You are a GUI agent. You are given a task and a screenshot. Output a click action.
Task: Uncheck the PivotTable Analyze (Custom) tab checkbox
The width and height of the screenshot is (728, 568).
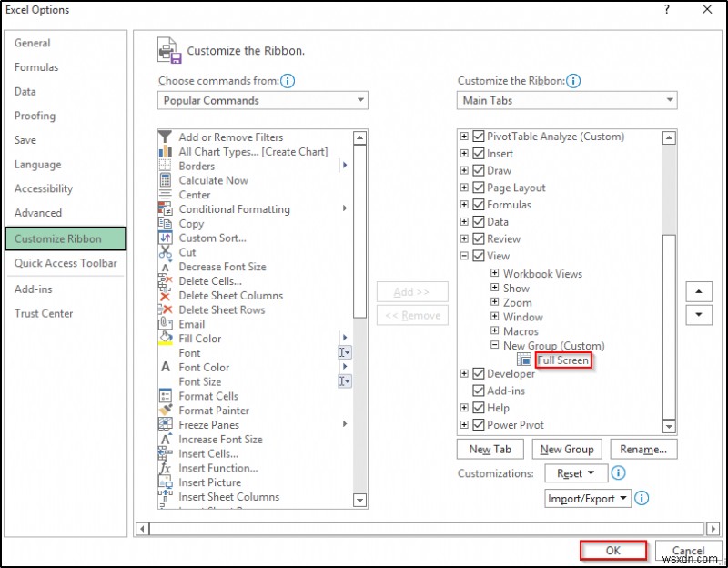[x=479, y=137]
